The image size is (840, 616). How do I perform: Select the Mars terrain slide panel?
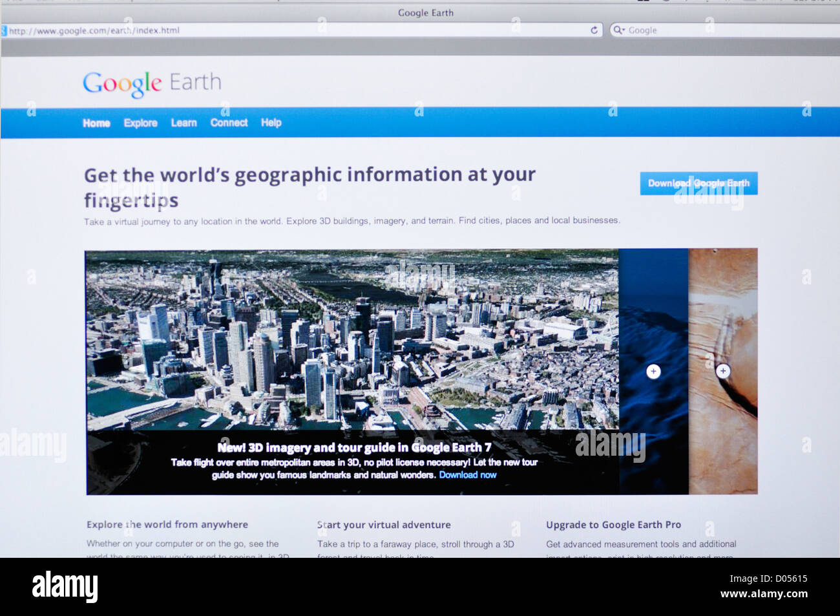click(x=723, y=371)
